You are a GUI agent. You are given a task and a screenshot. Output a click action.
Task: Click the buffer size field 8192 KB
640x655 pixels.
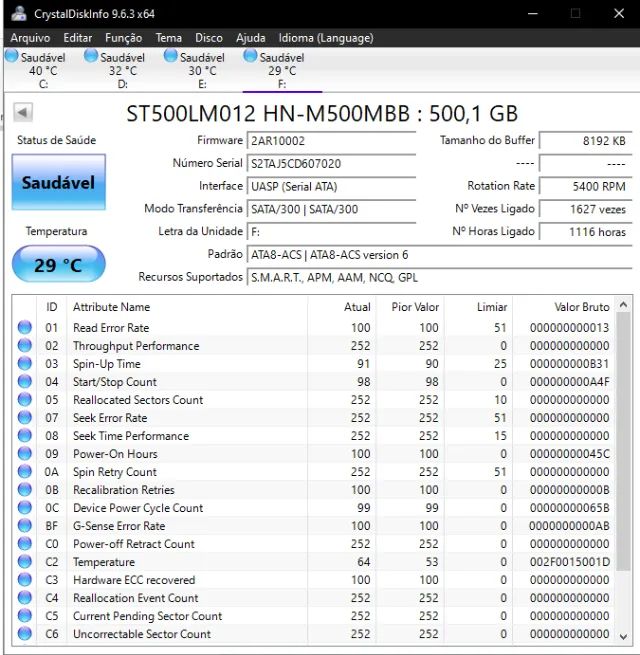pos(586,141)
